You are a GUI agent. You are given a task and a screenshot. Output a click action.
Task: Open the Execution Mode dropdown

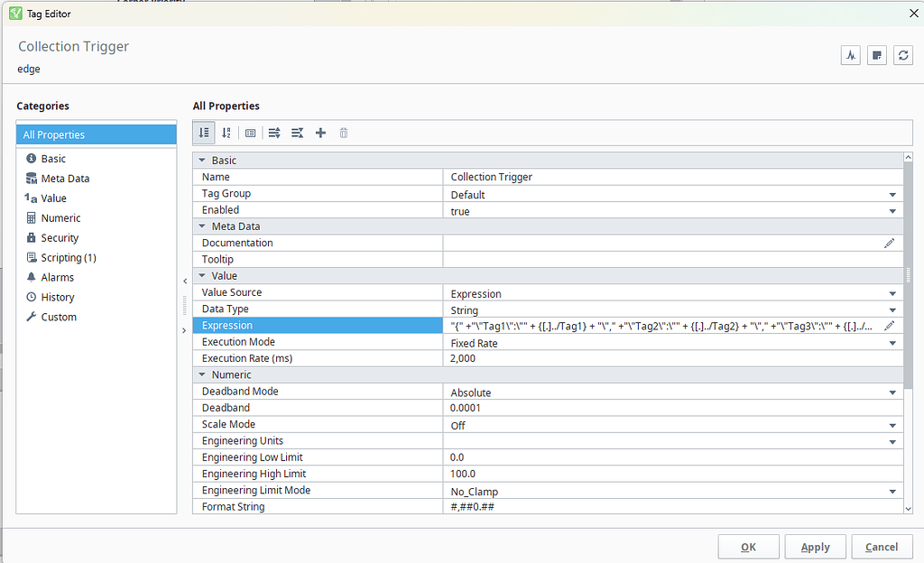click(892, 342)
